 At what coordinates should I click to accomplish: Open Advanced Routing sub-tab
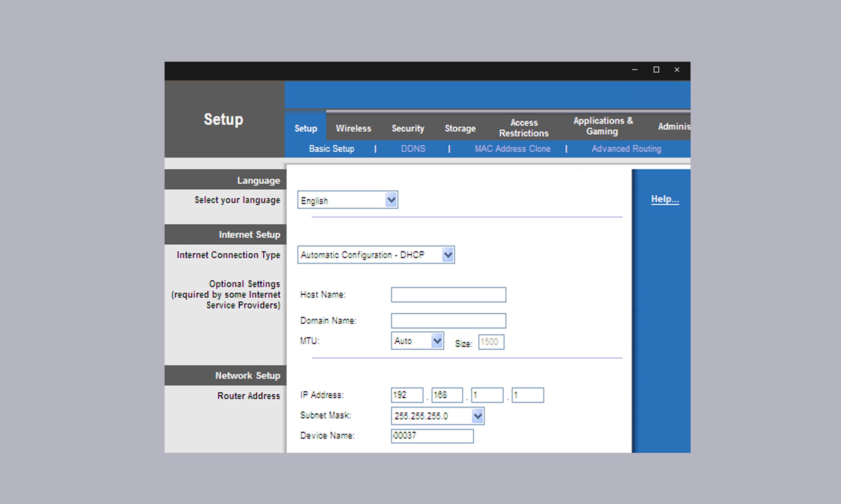click(626, 149)
